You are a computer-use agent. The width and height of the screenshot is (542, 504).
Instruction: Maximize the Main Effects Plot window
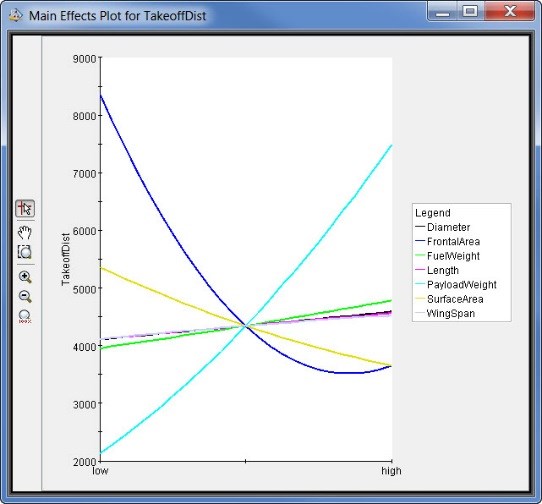(x=470, y=11)
